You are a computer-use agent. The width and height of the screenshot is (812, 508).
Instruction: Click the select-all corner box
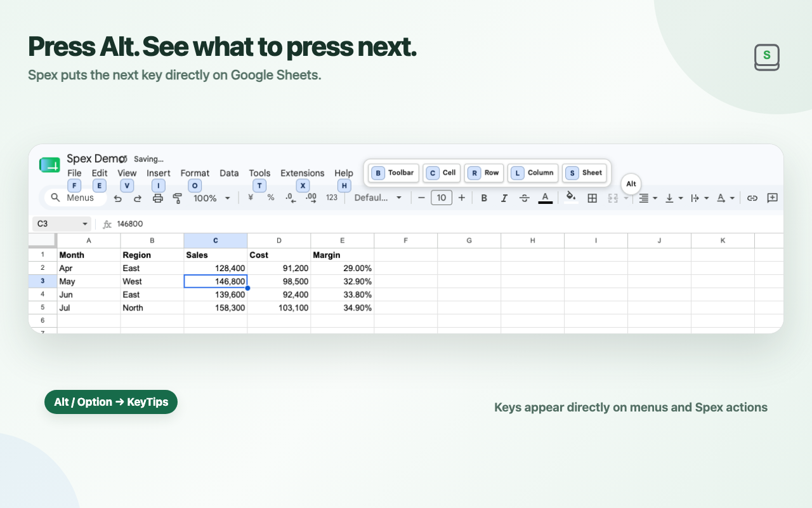tap(43, 241)
